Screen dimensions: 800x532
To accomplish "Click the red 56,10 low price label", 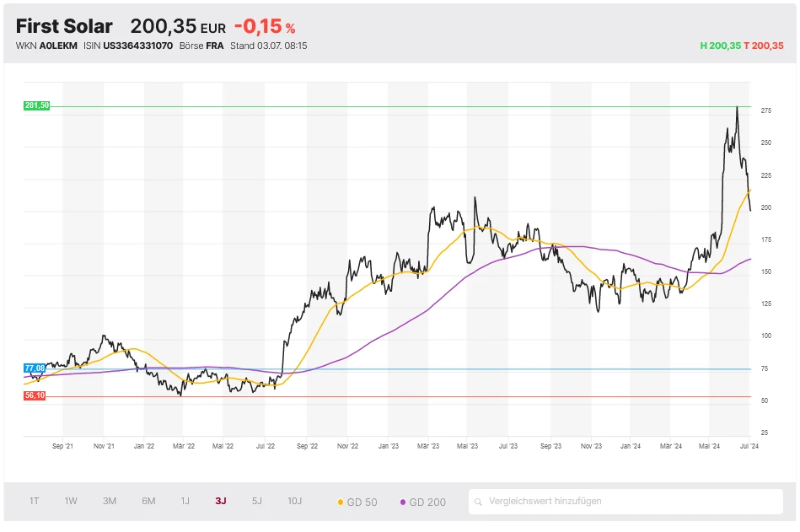I will pos(35,395).
